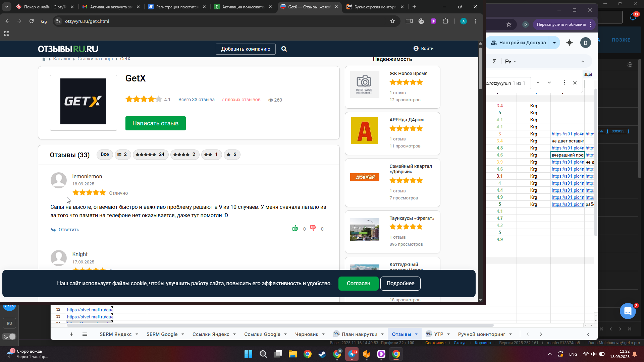
Task: Show hidden system tray icons
Action: click(549, 354)
